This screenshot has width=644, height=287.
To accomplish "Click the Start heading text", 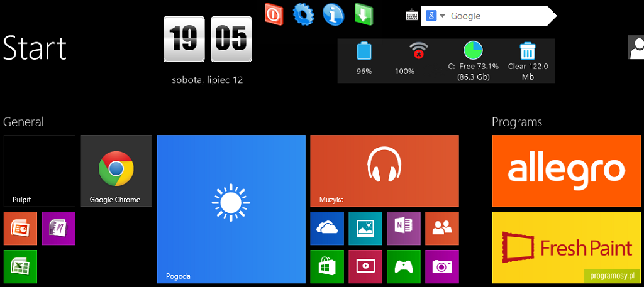I will pyautogui.click(x=35, y=48).
